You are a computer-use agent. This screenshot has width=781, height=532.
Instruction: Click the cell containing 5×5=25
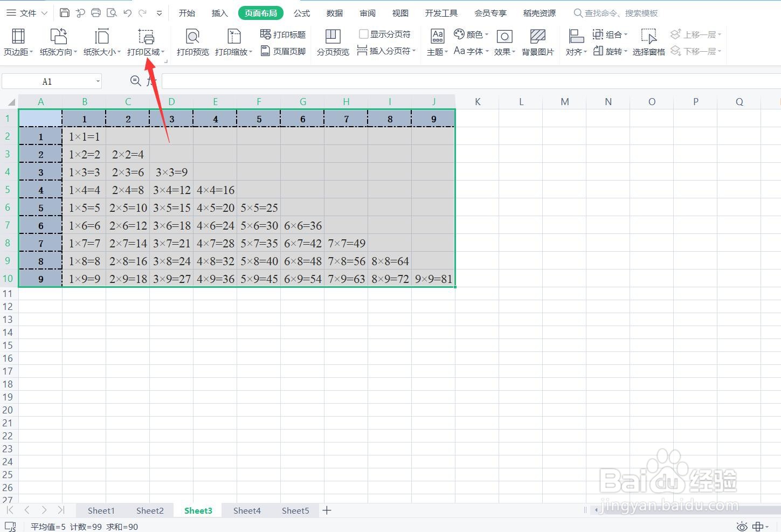click(259, 208)
